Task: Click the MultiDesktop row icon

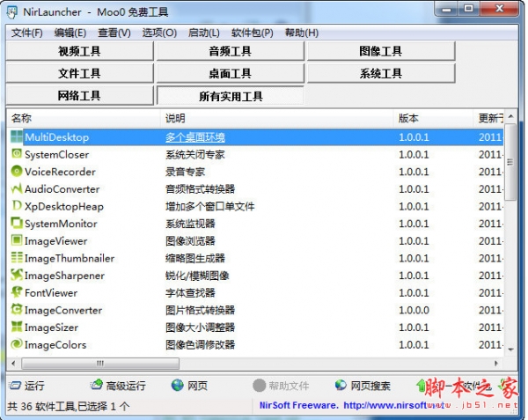Action: click(16, 136)
